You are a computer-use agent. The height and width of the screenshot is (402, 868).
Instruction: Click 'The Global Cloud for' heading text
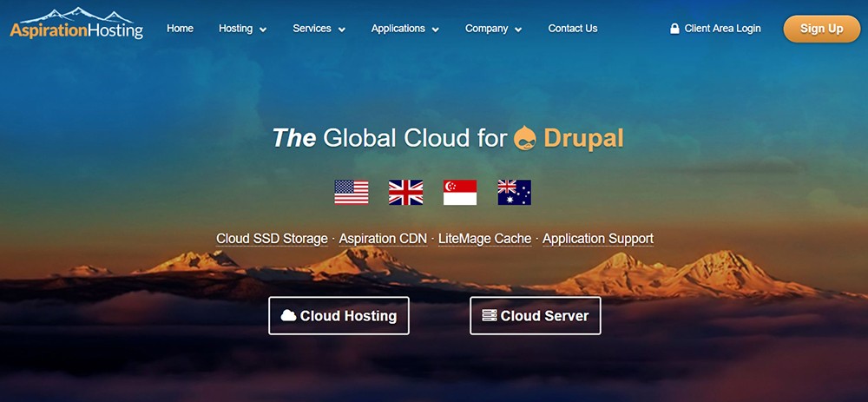[x=390, y=138]
